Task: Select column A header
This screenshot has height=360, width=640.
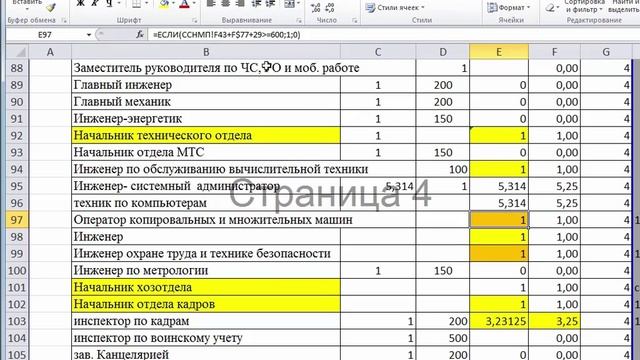Action: pyautogui.click(x=50, y=52)
